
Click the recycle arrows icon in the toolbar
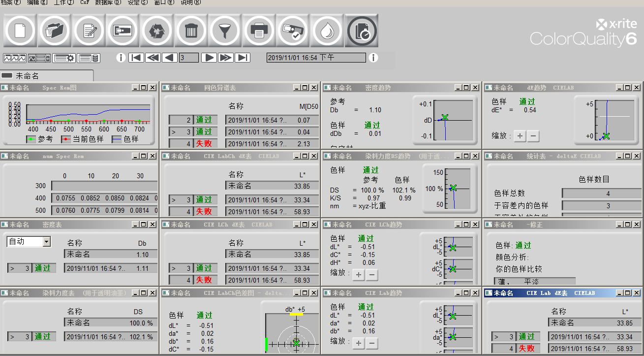coord(156,31)
